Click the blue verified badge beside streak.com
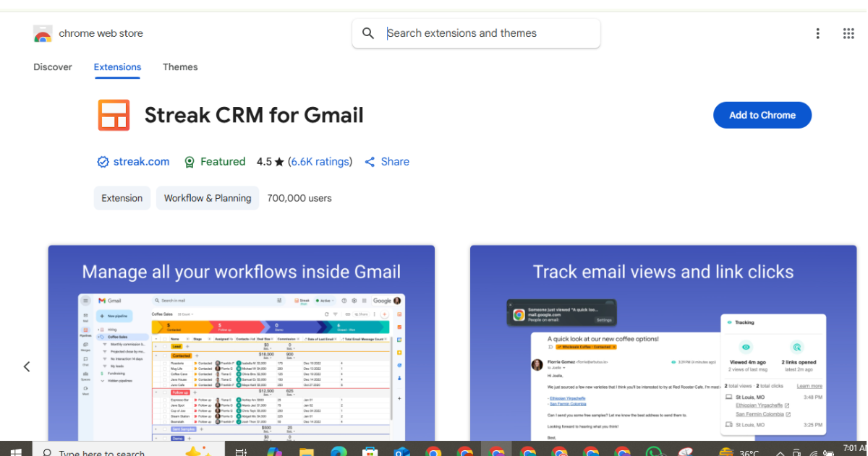 [x=103, y=162]
